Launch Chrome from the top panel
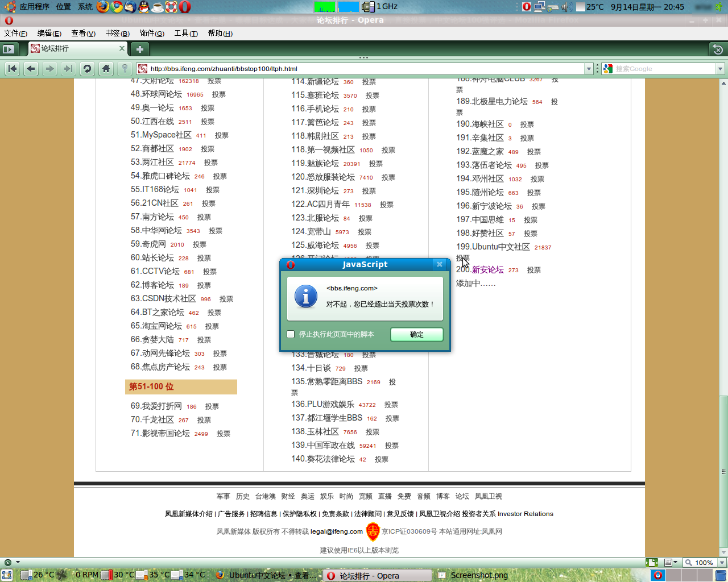728x582 pixels. coord(117,7)
